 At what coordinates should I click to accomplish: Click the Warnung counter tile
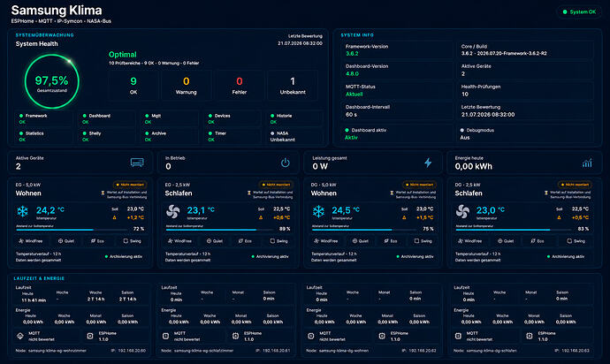click(187, 86)
